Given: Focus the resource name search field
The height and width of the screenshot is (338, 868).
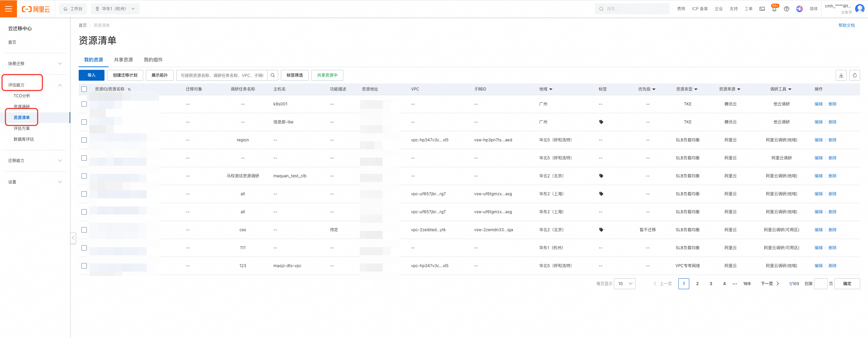Looking at the screenshot, I should [x=222, y=75].
